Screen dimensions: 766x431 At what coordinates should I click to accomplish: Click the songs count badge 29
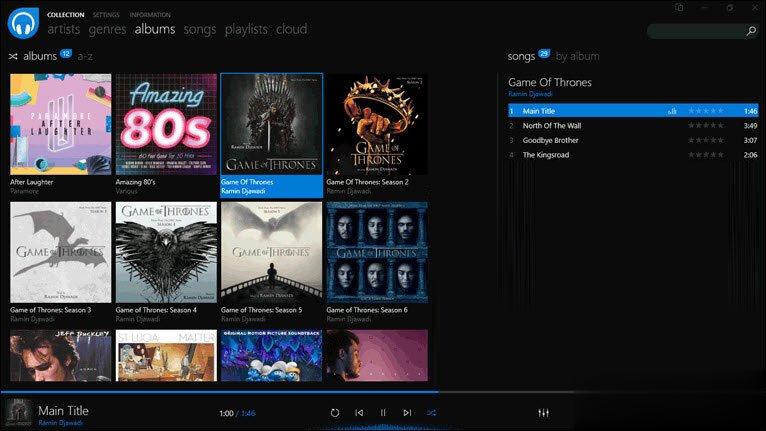point(544,53)
